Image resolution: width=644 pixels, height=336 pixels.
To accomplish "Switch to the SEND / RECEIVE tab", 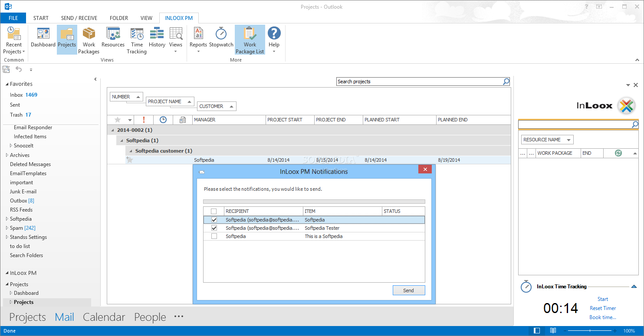I will [79, 18].
